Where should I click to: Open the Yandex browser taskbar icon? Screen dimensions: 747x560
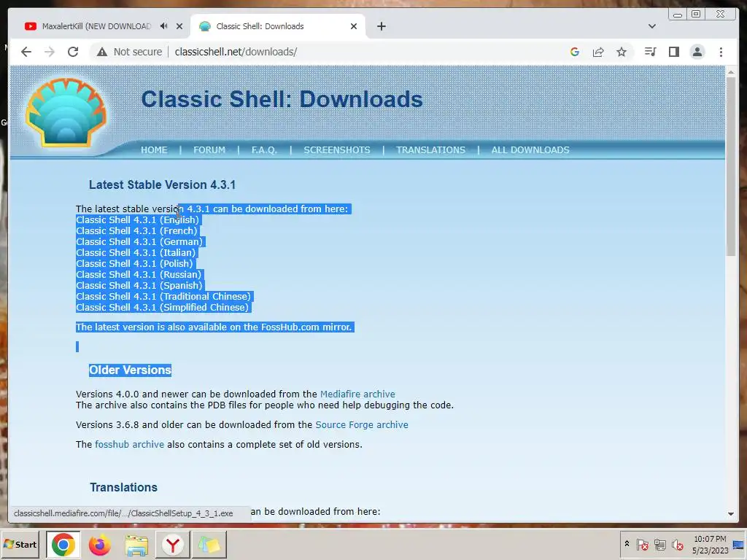(172, 544)
